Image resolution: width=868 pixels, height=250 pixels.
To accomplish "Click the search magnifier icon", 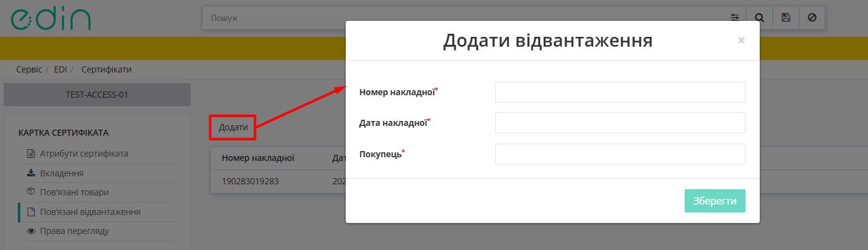I will click(x=759, y=18).
